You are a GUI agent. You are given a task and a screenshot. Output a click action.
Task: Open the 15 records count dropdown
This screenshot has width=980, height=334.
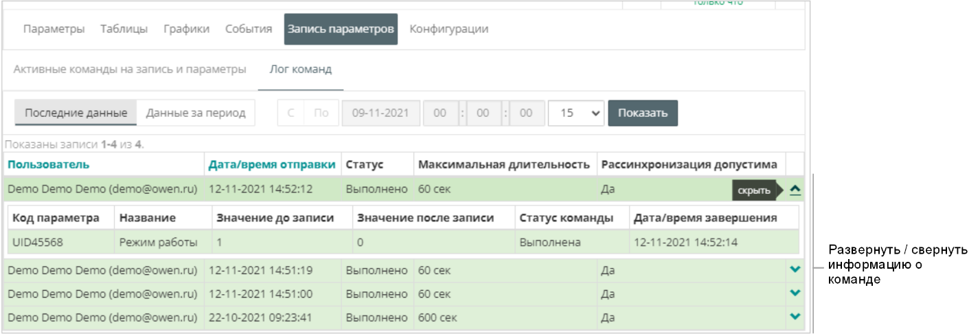tap(576, 113)
